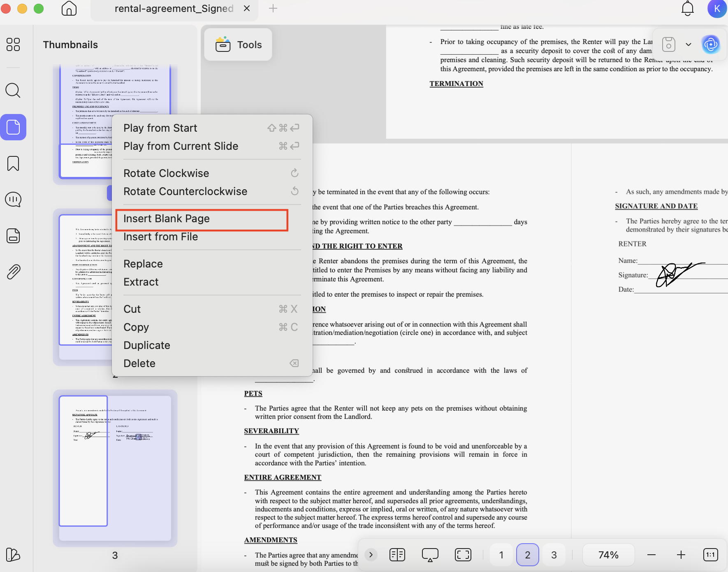Click the notification bell icon
Screen dimensions: 728x572
coord(688,9)
